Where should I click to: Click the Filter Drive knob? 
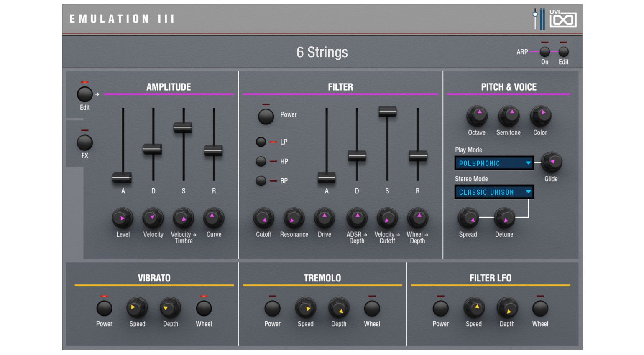point(325,218)
